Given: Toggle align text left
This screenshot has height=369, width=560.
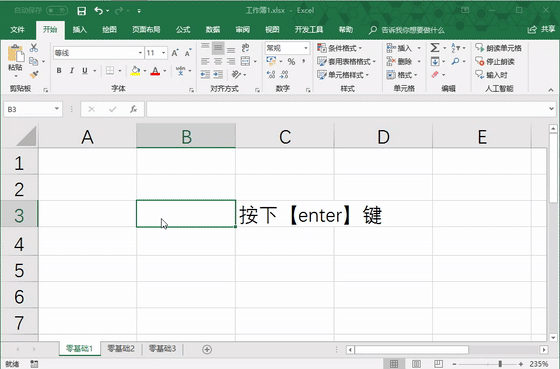Looking at the screenshot, I should [x=205, y=61].
